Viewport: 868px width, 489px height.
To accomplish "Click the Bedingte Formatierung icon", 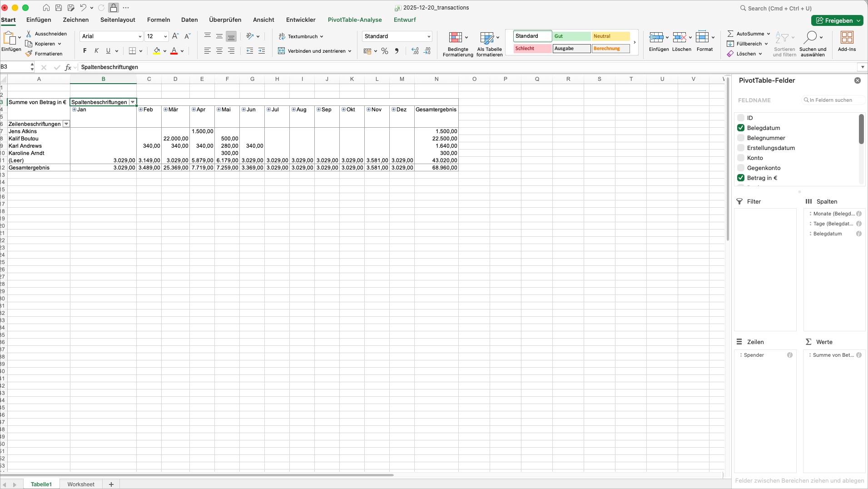I will (x=455, y=38).
